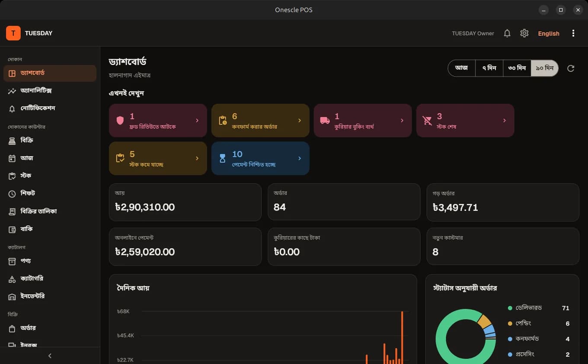Open অ্যানালিটিক্স via its chart icon in sidebar
Image resolution: width=588 pixels, height=364 pixels.
tap(12, 91)
